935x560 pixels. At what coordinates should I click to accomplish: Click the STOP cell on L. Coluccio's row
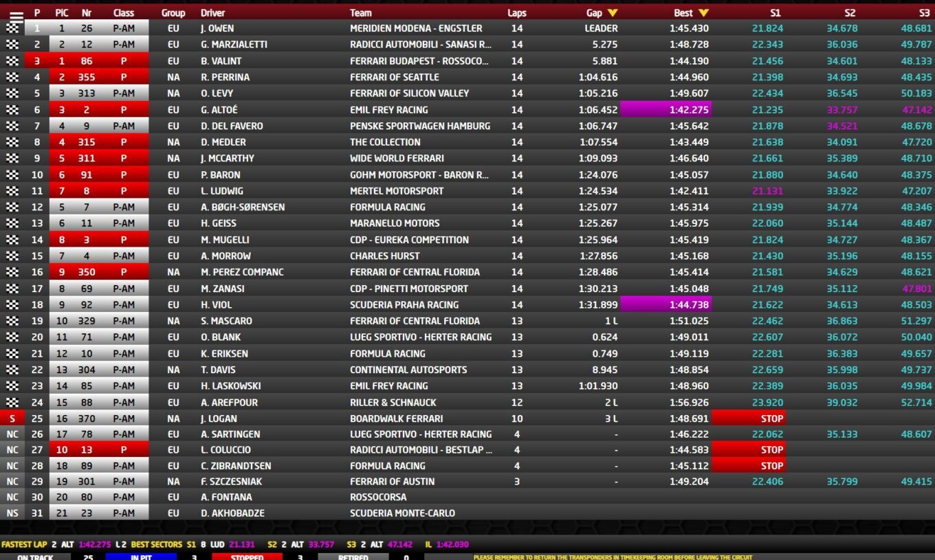pos(748,450)
